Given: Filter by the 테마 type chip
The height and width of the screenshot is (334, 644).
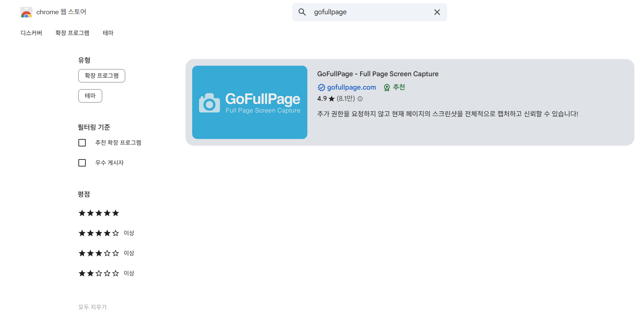Looking at the screenshot, I should (90, 96).
